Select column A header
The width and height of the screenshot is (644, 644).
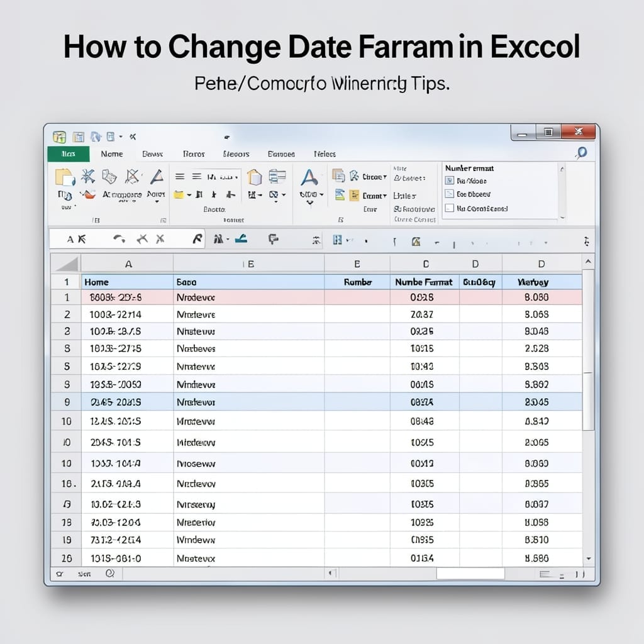pos(128,264)
